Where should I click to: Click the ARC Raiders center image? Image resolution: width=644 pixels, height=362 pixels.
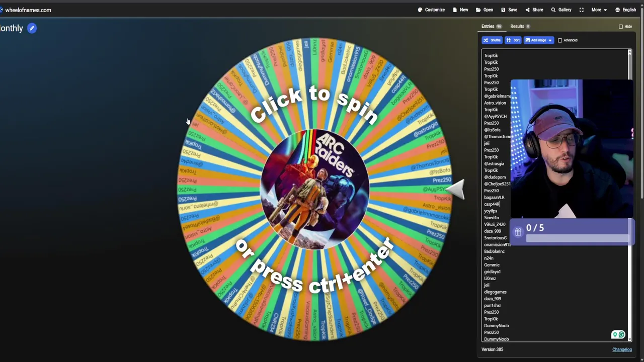pyautogui.click(x=315, y=189)
